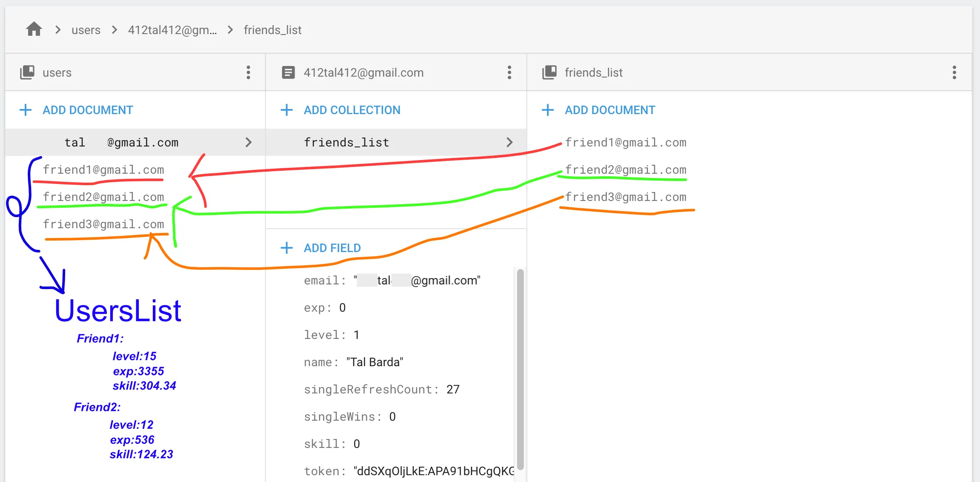Select friend3@gmail.com in users column
980x482 pixels.
tap(103, 224)
